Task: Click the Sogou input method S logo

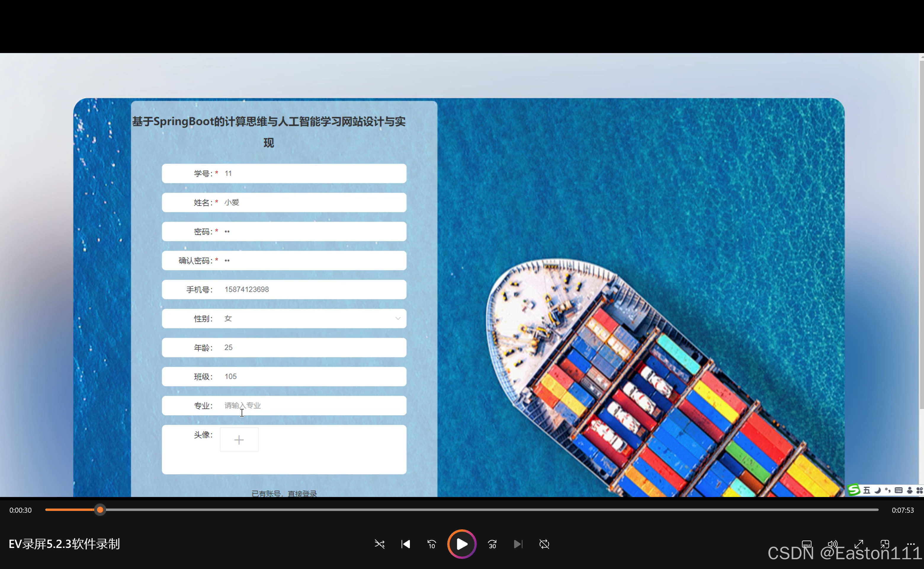Action: tap(854, 490)
